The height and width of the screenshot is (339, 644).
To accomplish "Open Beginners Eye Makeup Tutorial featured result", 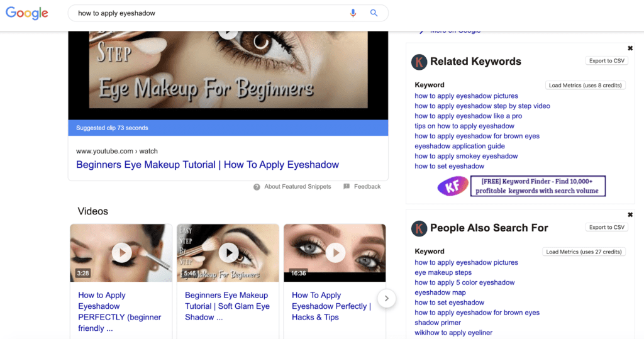I will click(x=208, y=165).
